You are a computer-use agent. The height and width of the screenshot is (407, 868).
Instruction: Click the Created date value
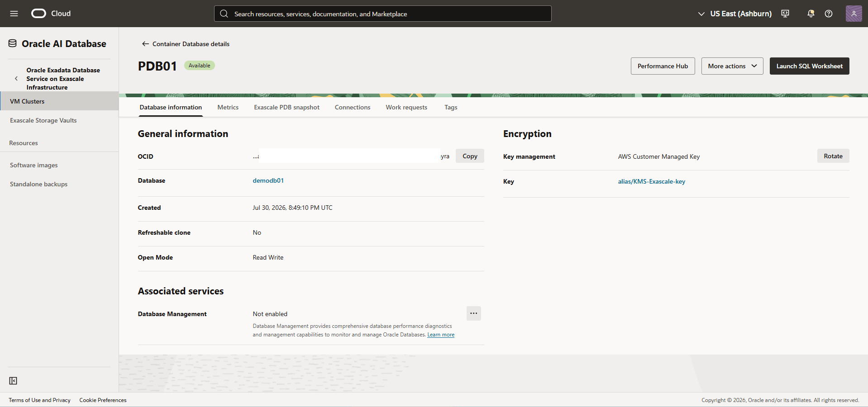292,208
